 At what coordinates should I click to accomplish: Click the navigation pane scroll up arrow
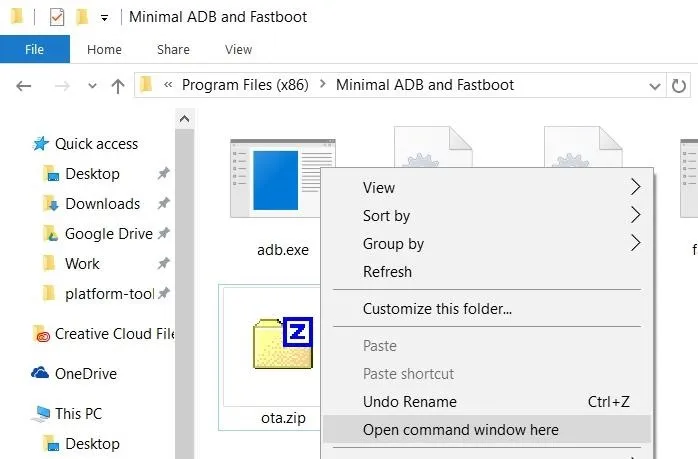[184, 119]
